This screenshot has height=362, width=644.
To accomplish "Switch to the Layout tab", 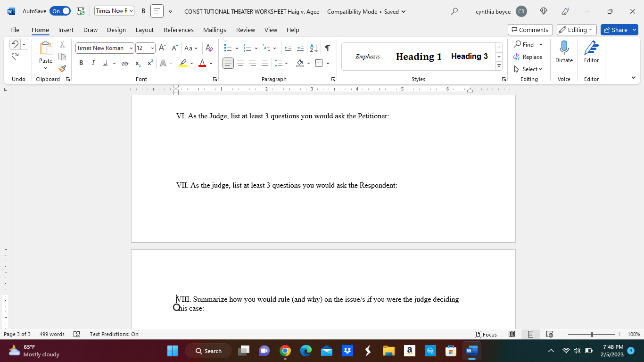I will 145,30.
